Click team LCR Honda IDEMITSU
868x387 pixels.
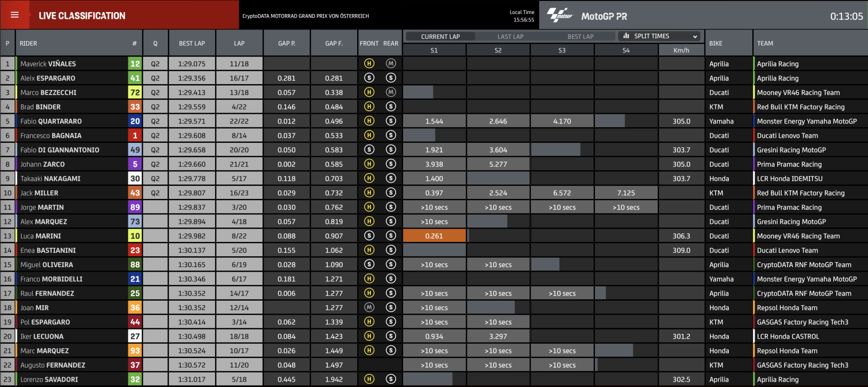coord(789,179)
